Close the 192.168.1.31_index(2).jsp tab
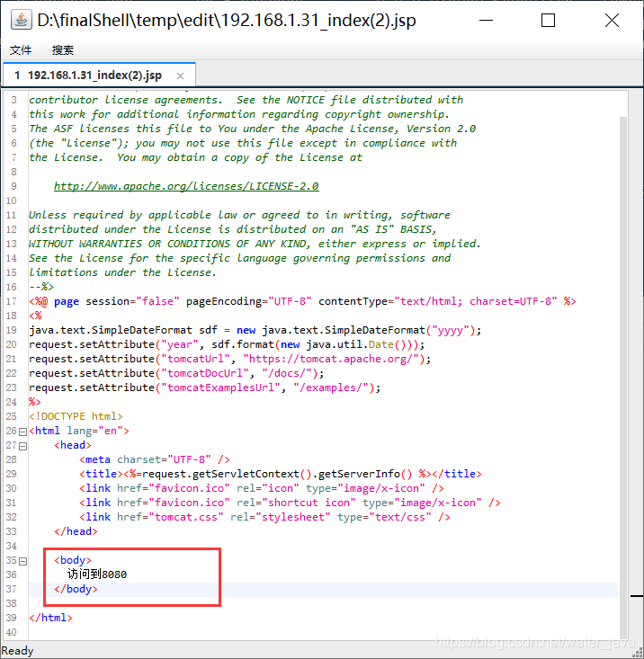The height and width of the screenshot is (659, 644). (x=180, y=76)
